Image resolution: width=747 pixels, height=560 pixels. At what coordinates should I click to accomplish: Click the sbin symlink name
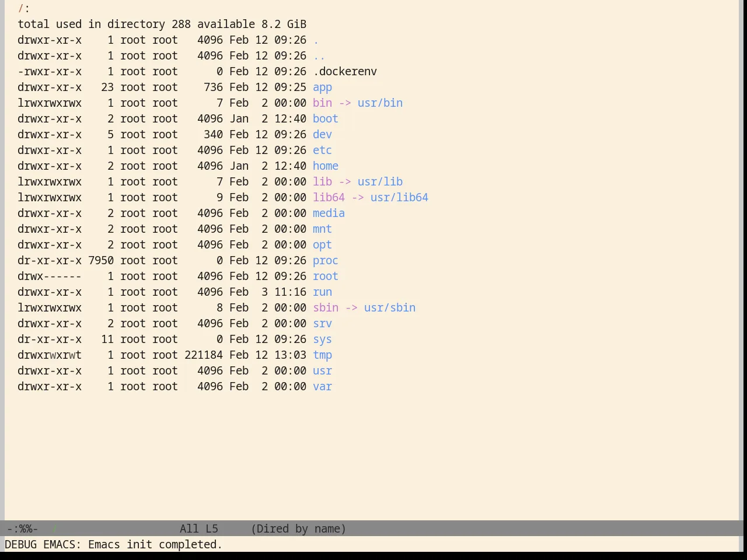point(326,308)
